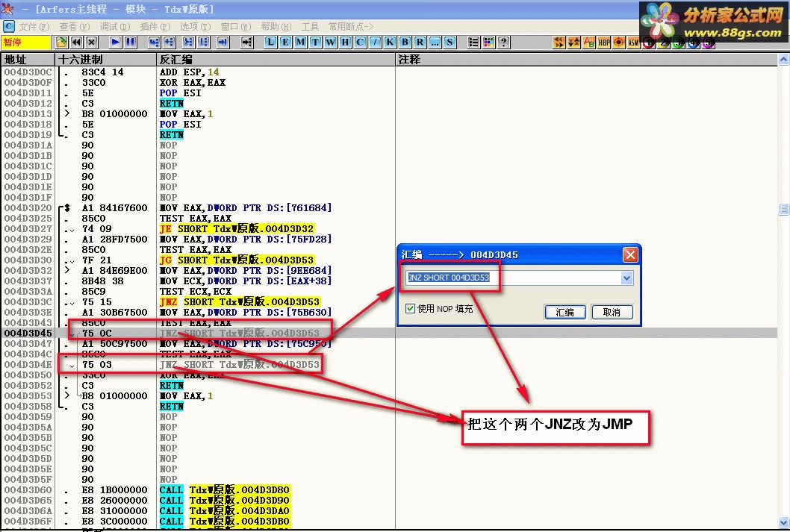This screenshot has height=532, width=790.
Task: Click the orange AB plugin icon
Action: (589, 43)
